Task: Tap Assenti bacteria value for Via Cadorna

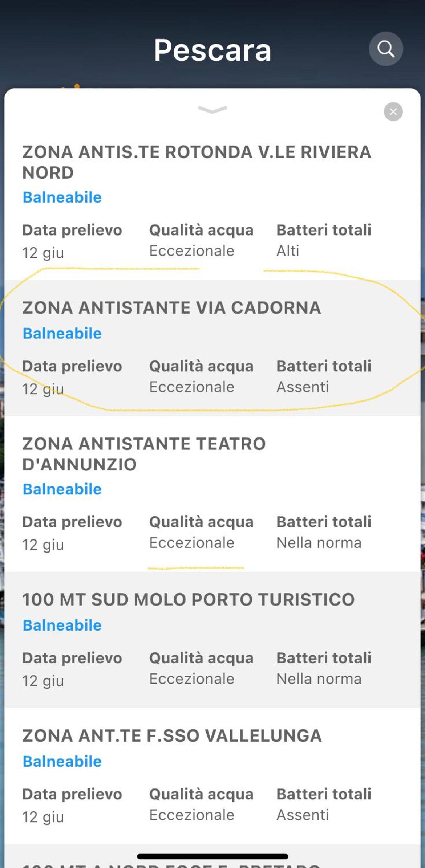Action: pyautogui.click(x=303, y=387)
